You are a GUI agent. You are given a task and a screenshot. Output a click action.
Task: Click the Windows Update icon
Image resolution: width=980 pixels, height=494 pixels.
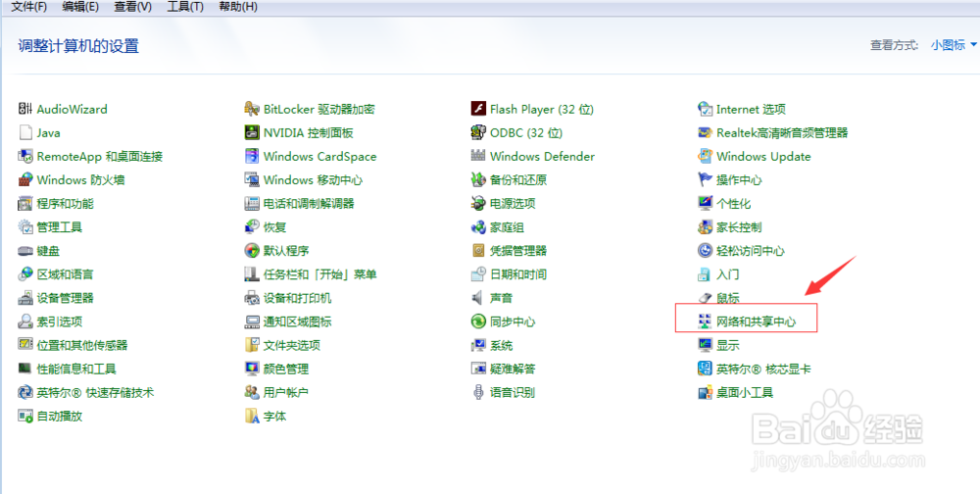point(705,156)
